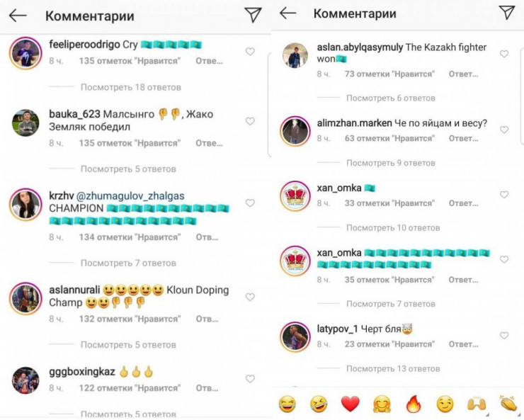524x420 pixels.
Task: Show 10 replies under xan_omka's comment
Action: pyautogui.click(x=393, y=227)
